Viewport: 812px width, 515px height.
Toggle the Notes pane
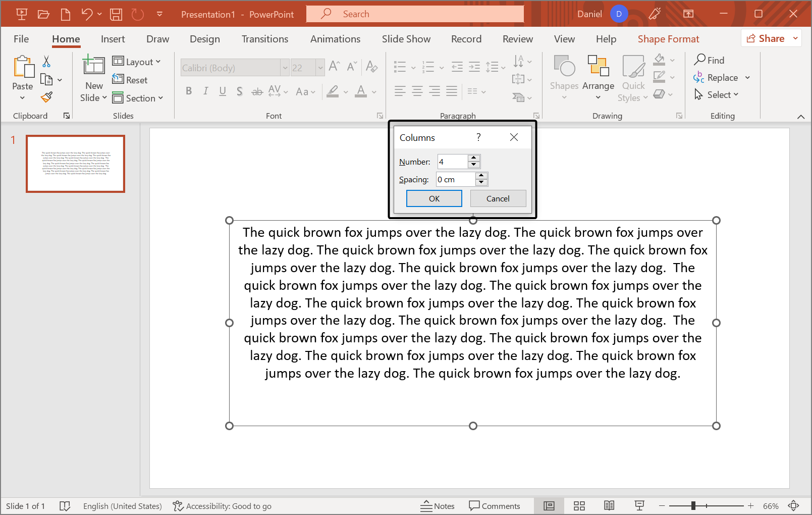click(438, 506)
